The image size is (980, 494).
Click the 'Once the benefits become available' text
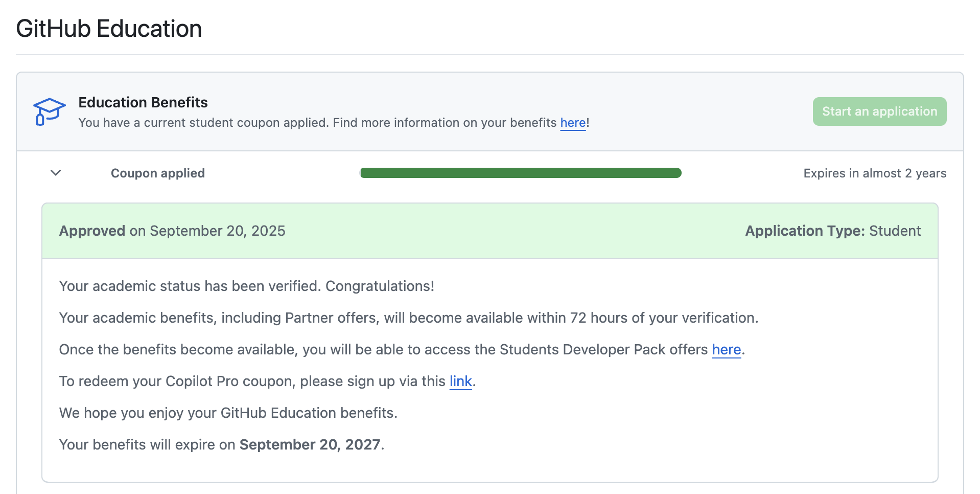(383, 349)
